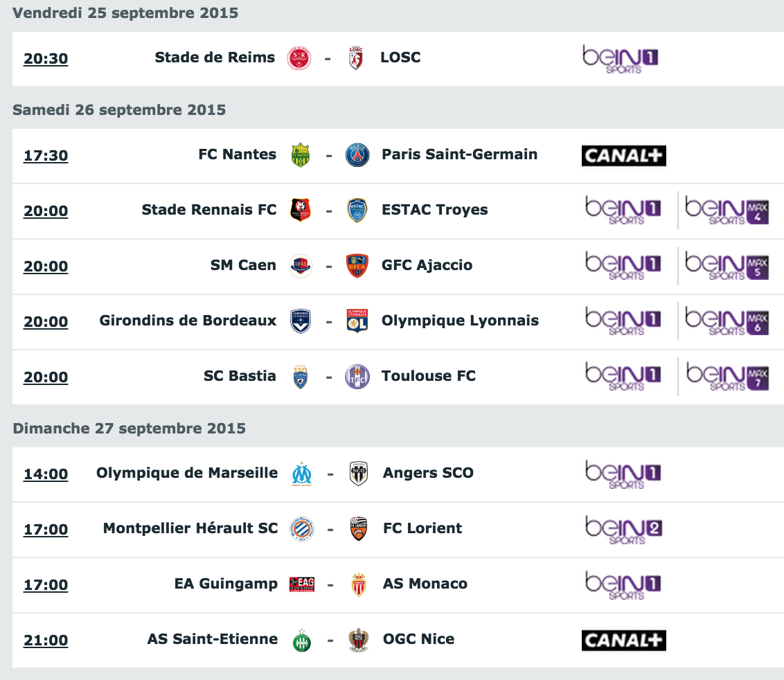Click the Olympique de Marseille logo
Viewport: 784px width, 680px height.
pos(302,474)
